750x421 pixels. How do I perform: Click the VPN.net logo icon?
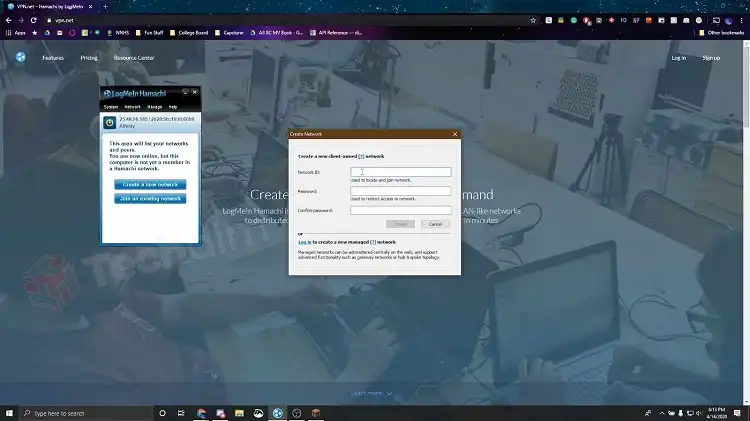click(x=21, y=57)
